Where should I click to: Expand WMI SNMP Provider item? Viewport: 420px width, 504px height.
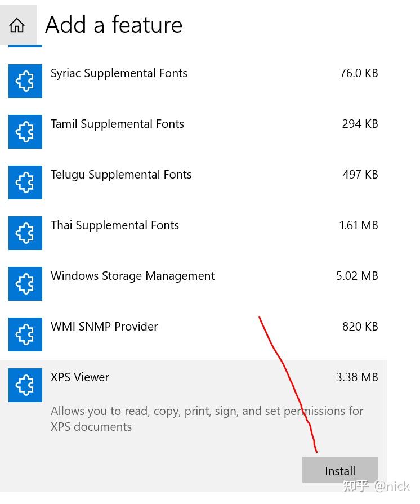(104, 327)
